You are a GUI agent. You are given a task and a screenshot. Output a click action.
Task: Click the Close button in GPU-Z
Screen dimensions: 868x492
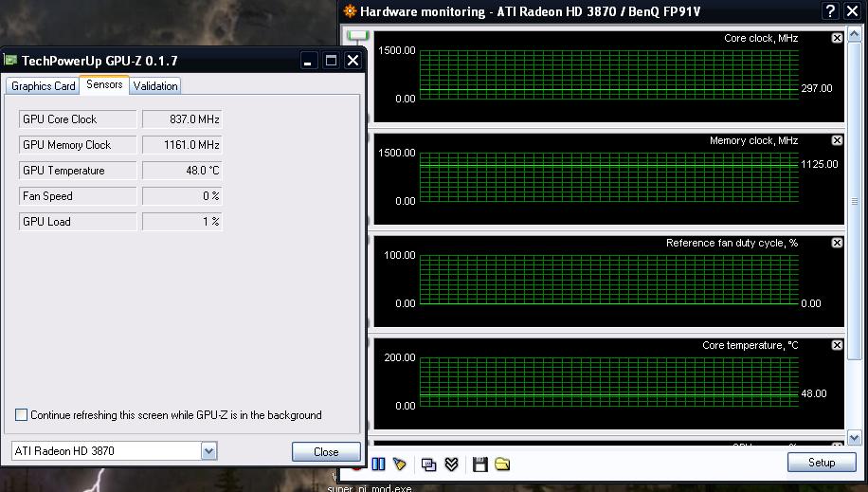click(326, 451)
